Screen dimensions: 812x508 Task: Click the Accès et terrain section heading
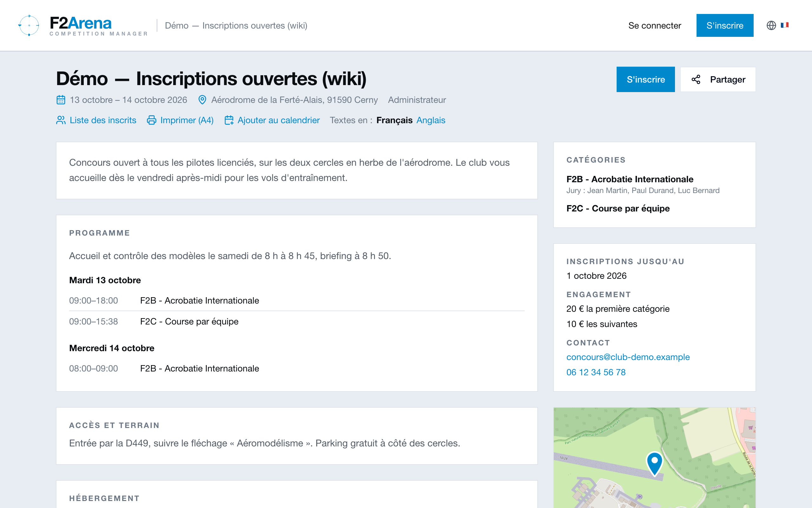[115, 425]
